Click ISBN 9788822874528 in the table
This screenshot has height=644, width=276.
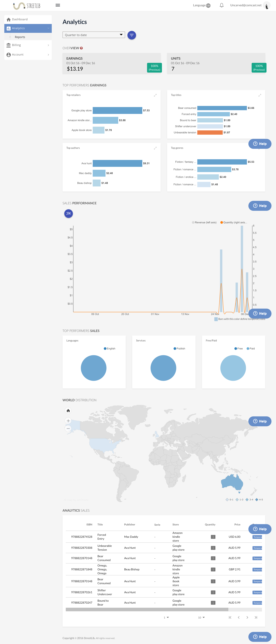click(x=82, y=537)
